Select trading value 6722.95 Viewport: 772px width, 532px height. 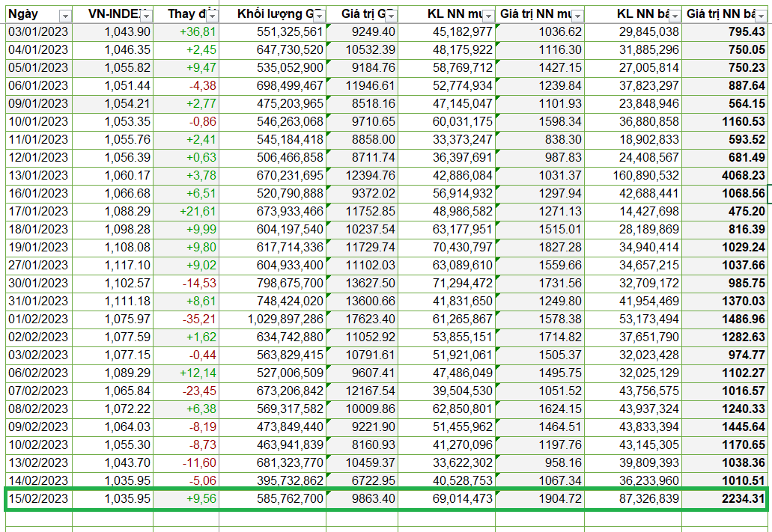click(x=362, y=481)
